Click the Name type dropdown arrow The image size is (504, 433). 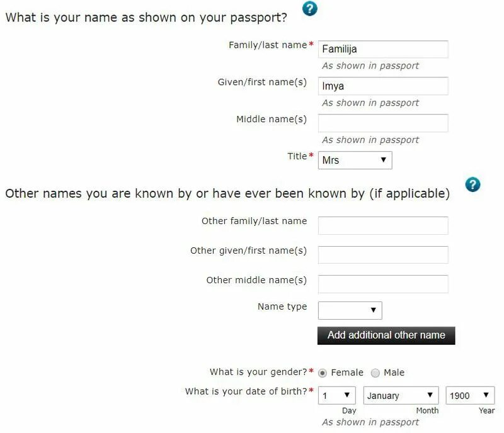(x=373, y=310)
